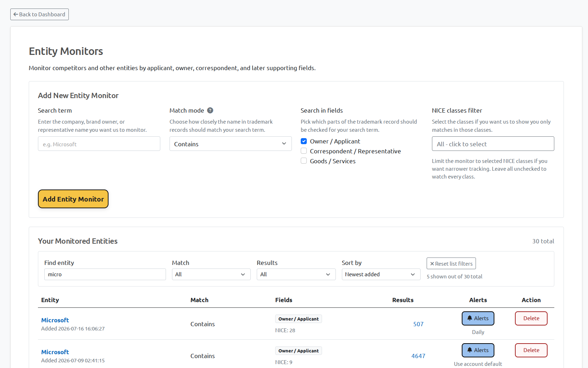The width and height of the screenshot is (588, 368).
Task: Open the Results filter dropdown
Action: [296, 274]
